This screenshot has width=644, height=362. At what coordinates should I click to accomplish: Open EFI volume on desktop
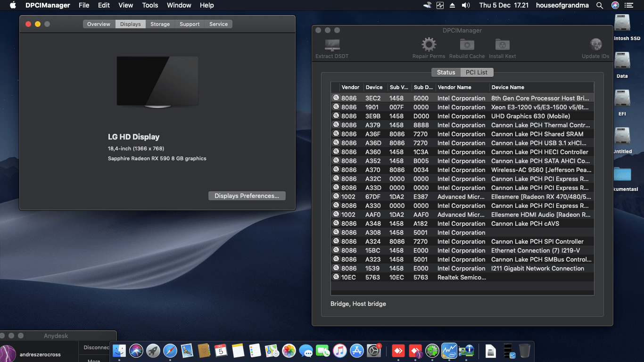(x=622, y=104)
